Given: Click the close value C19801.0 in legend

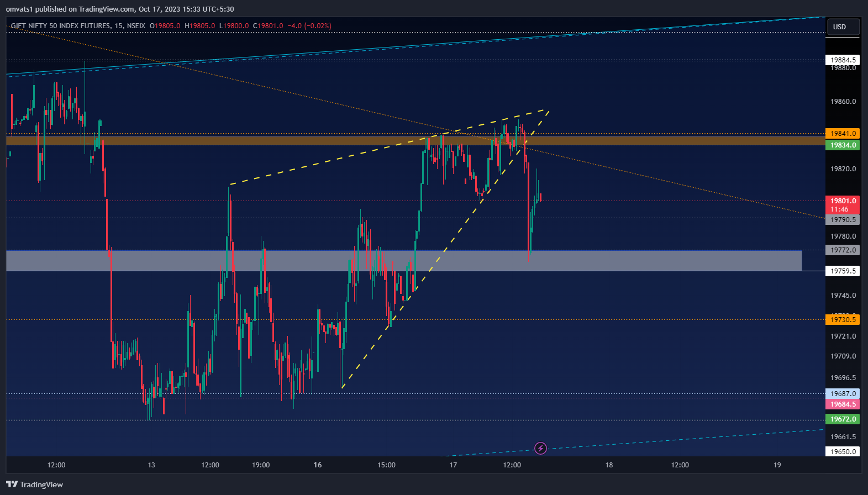Looking at the screenshot, I should pyautogui.click(x=268, y=25).
